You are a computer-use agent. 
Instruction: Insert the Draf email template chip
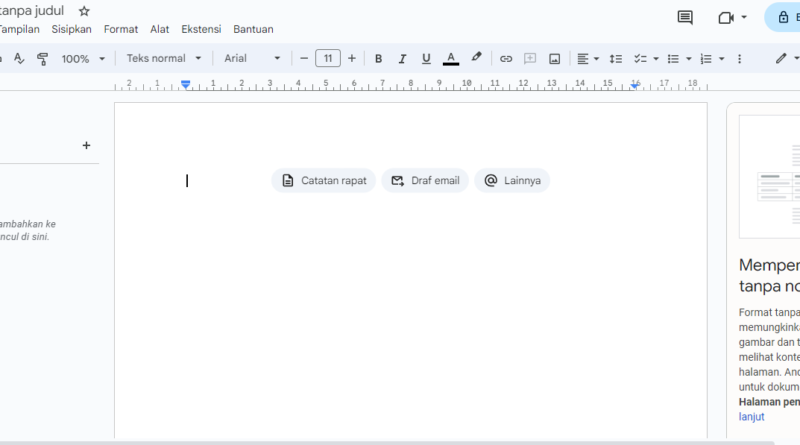(x=425, y=180)
